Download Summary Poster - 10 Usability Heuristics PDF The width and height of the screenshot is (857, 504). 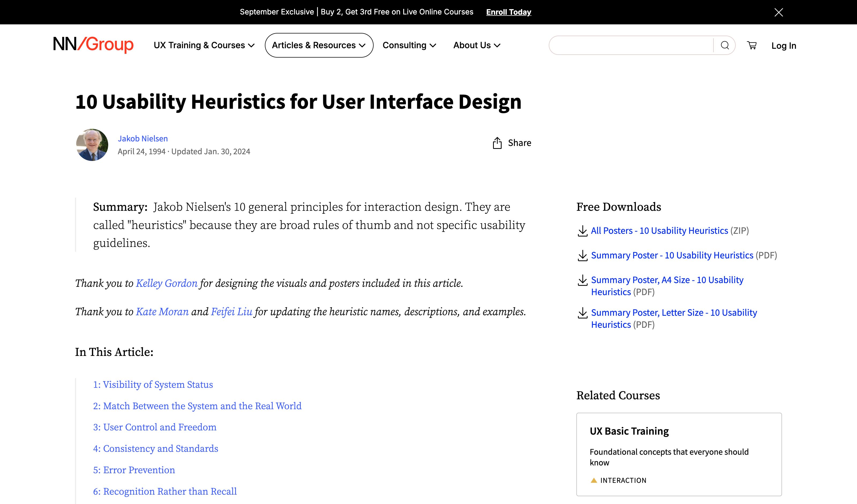[672, 255]
